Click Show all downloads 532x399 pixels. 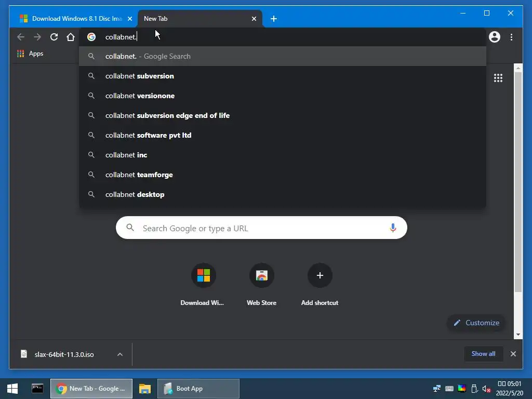coord(484,354)
